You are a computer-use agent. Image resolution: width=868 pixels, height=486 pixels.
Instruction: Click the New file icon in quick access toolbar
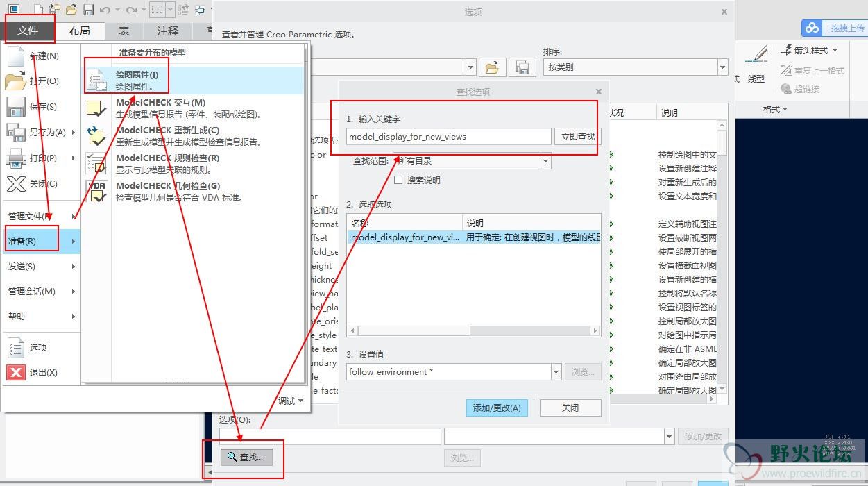click(x=39, y=10)
